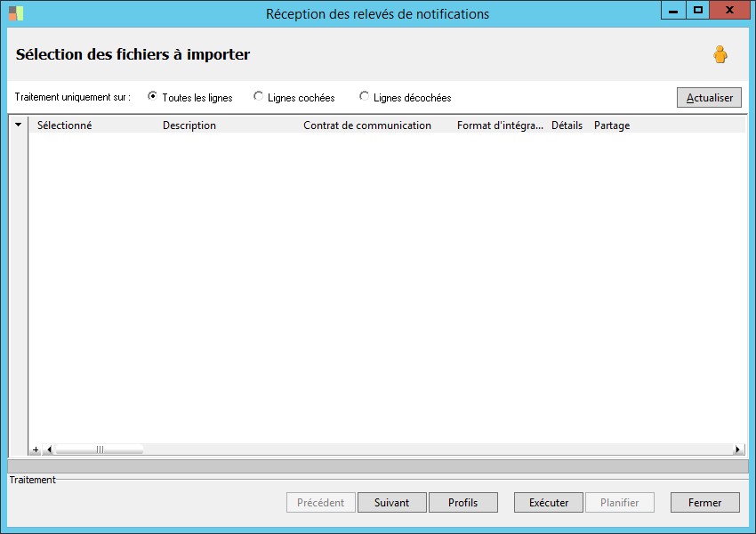This screenshot has height=534, width=756.
Task: Run the import with Exécuter
Action: 549,503
